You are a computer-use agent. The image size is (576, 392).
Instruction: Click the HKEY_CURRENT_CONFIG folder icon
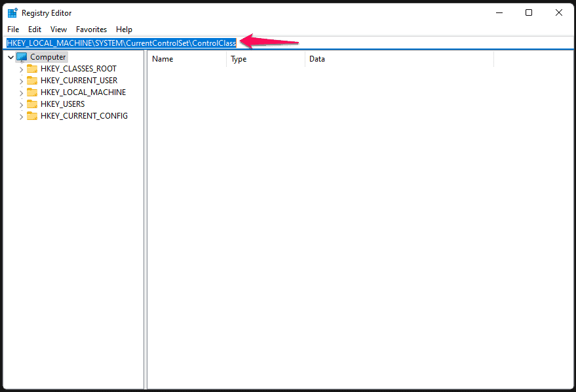32,116
